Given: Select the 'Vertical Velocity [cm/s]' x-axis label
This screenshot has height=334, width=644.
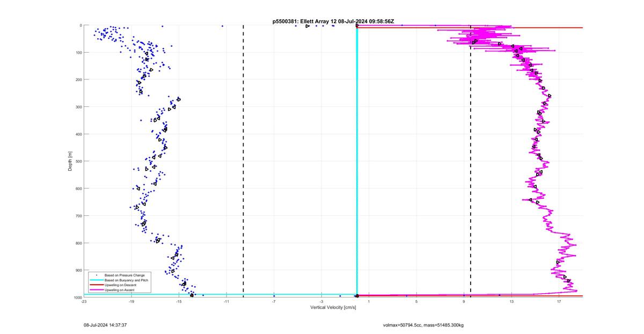Looking at the screenshot, I should (x=333, y=307).
